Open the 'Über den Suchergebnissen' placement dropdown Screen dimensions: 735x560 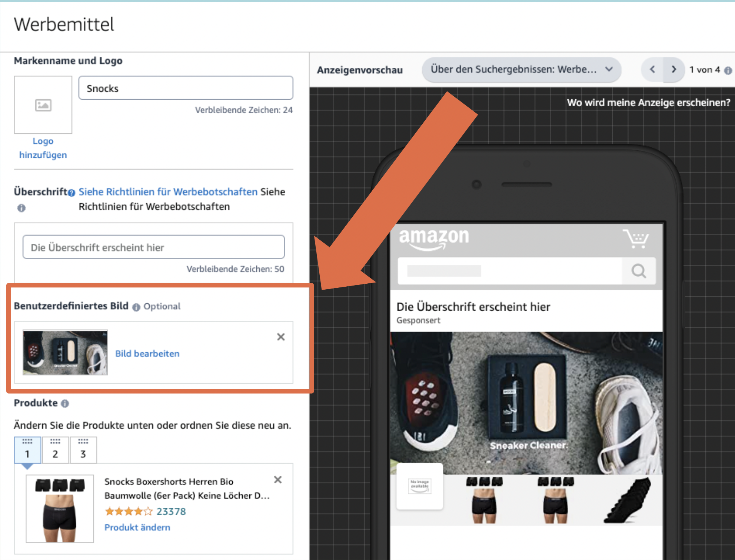(x=521, y=70)
